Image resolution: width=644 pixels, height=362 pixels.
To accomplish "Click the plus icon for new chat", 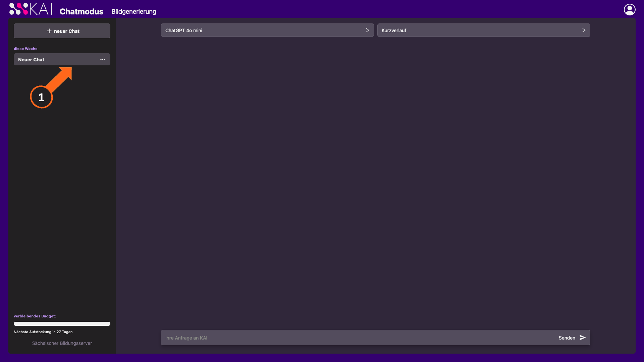I will coord(49,31).
